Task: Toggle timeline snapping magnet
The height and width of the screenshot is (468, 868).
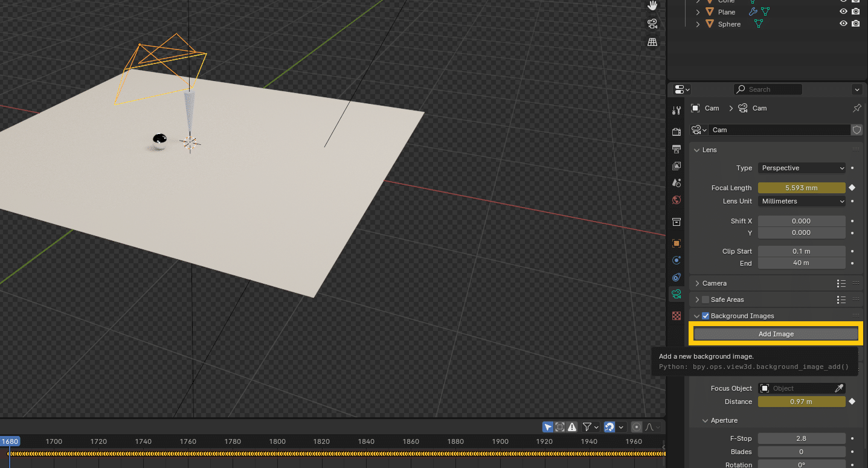Action: 609,427
